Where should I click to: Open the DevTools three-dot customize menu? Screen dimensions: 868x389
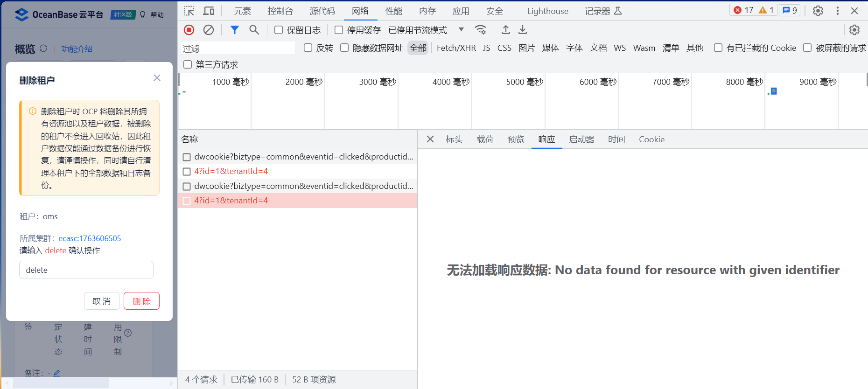click(x=837, y=11)
